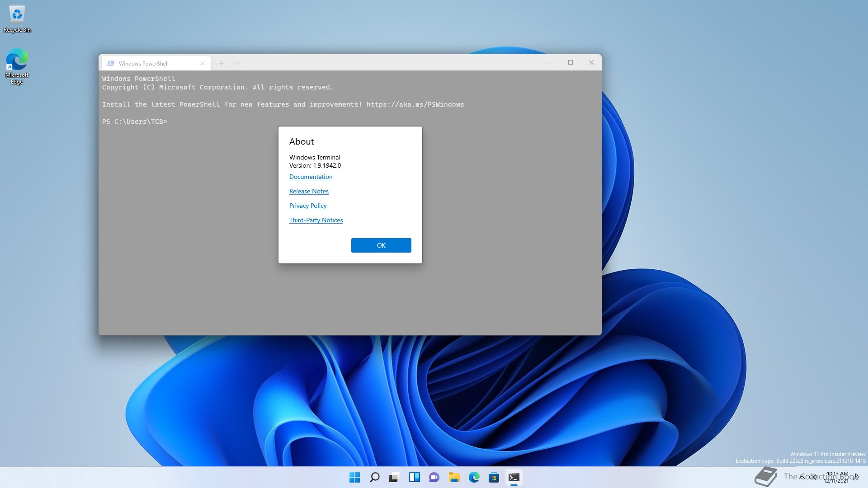Minimize the Windows Terminal window
This screenshot has height=488, width=868.
pyautogui.click(x=550, y=62)
